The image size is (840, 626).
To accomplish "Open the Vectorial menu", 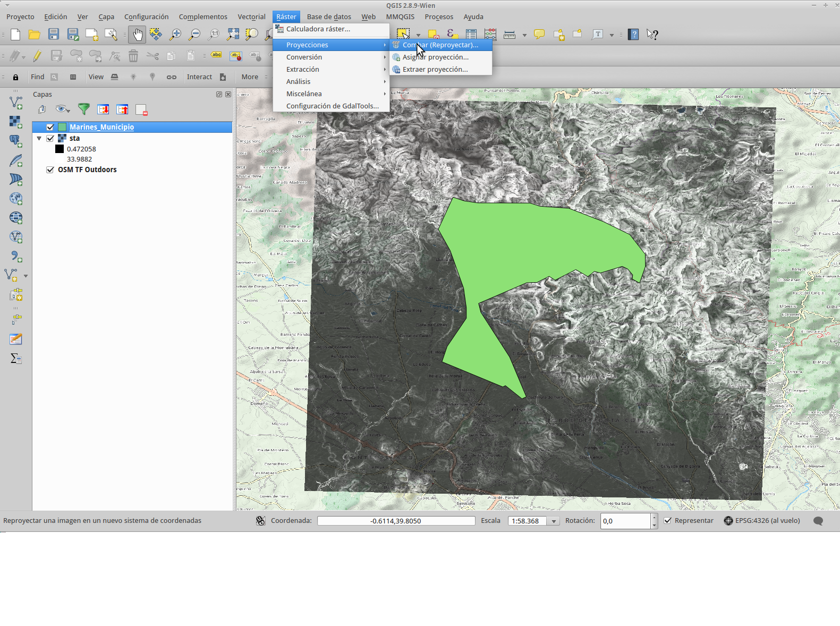I will (251, 17).
